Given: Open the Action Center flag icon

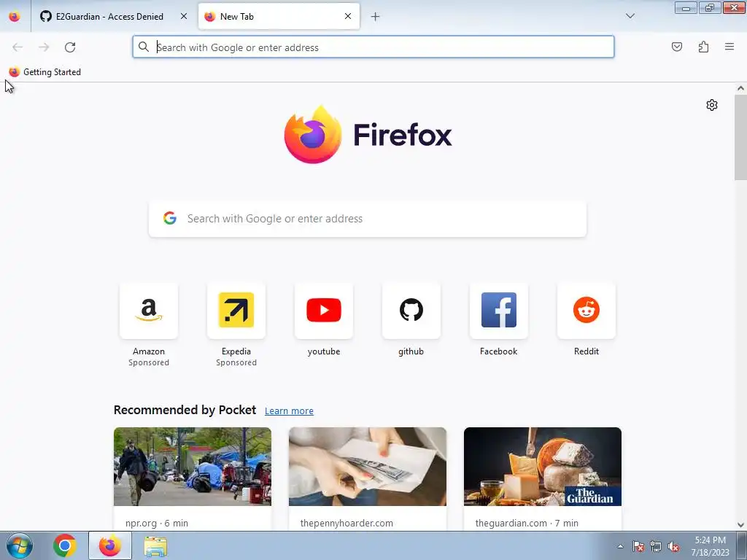Looking at the screenshot, I should coord(638,547).
